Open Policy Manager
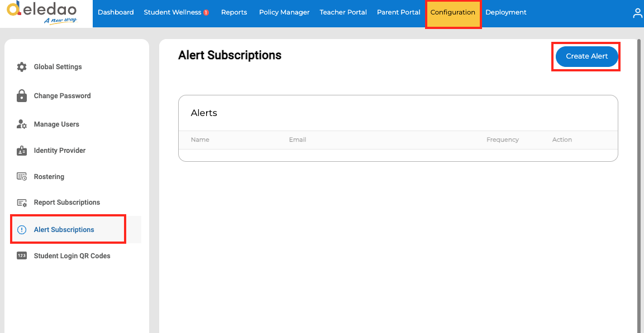The height and width of the screenshot is (333, 644). 284,12
